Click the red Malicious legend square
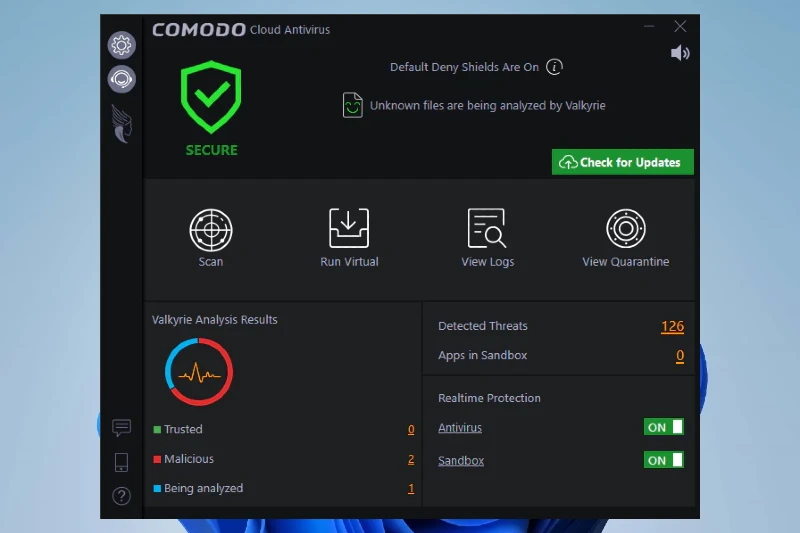Screen dimensions: 800x533 tap(157, 459)
